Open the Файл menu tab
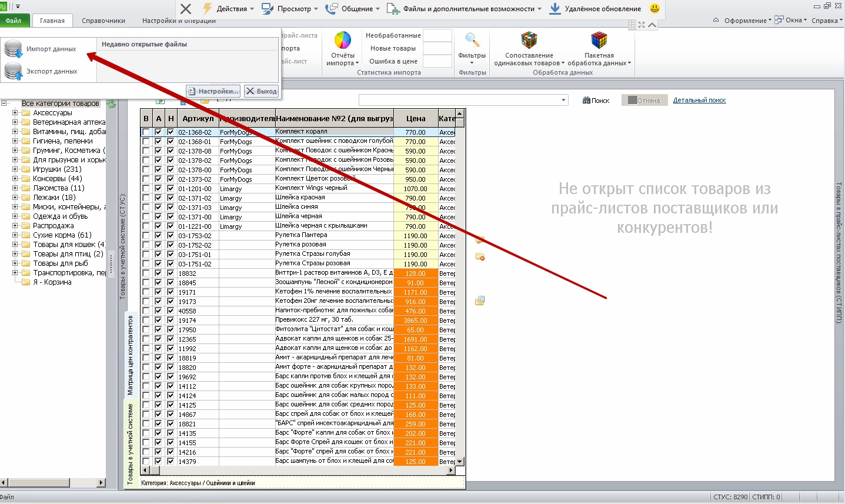Viewport: 845px width, 504px height. 14,21
